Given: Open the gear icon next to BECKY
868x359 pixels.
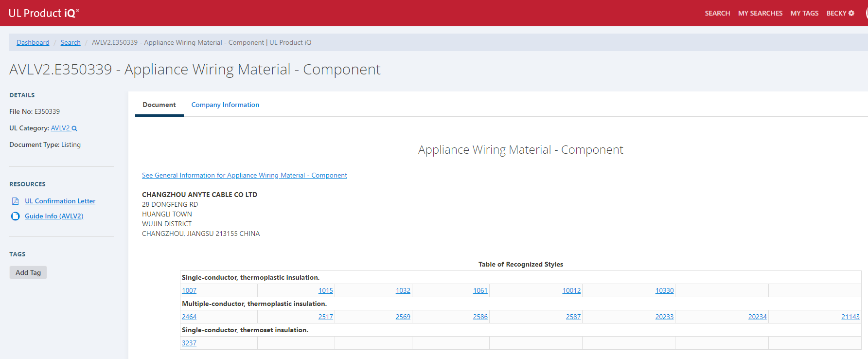Looking at the screenshot, I should click(x=851, y=13).
